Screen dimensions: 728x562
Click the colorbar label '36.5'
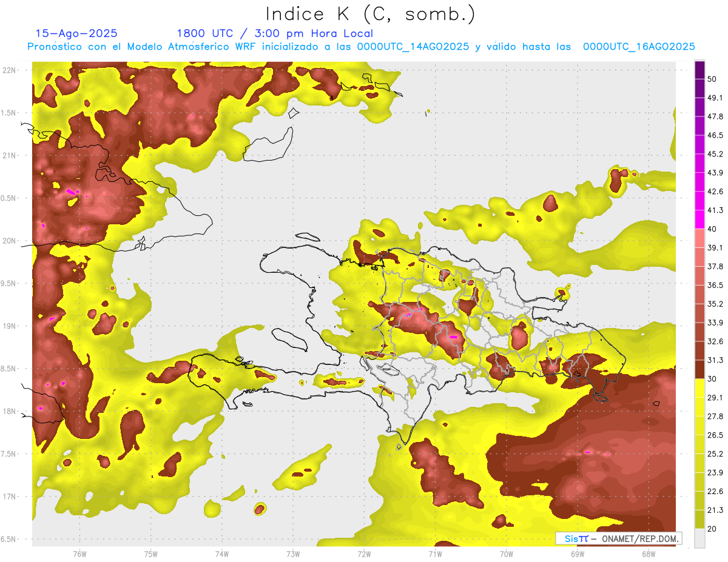pyautogui.click(x=715, y=285)
